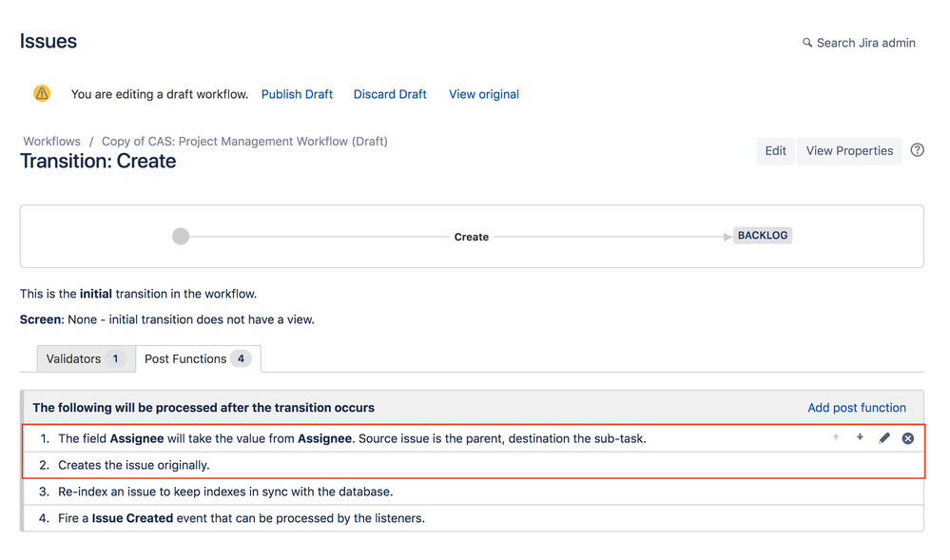The height and width of the screenshot is (560, 950).
Task: Publish Draft workflow link
Action: tap(297, 94)
